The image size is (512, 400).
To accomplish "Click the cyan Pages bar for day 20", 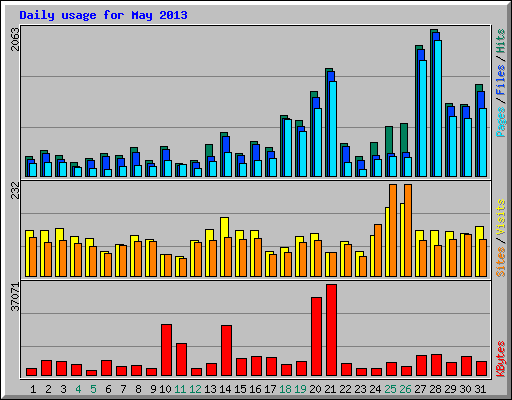I will (x=318, y=142).
